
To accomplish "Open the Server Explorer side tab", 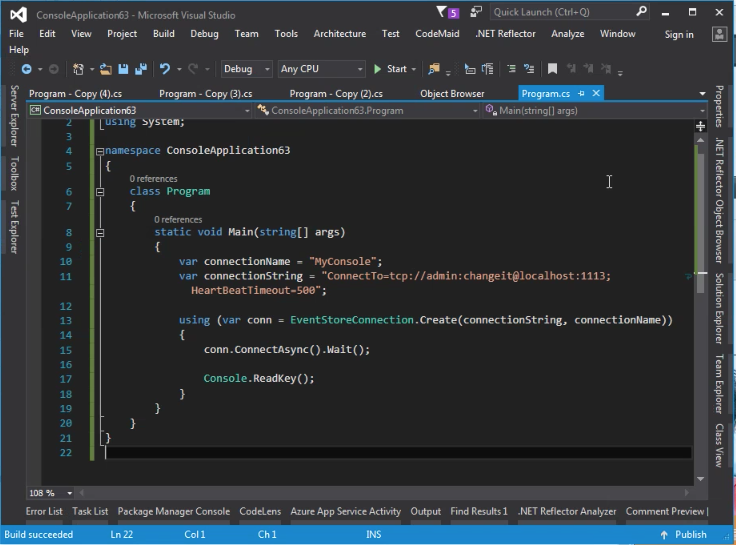I will 15,115.
